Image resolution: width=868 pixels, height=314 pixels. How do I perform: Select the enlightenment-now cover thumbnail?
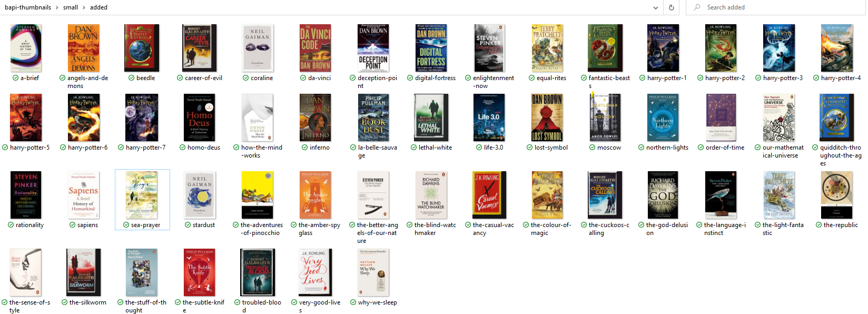click(x=489, y=48)
